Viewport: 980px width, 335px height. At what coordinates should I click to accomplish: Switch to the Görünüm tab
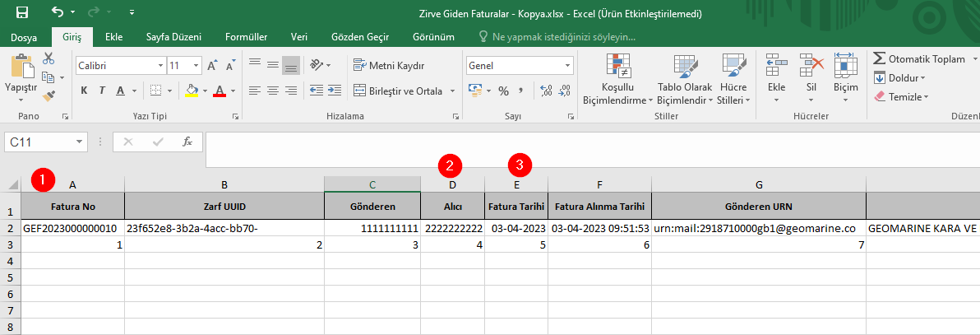tap(433, 37)
